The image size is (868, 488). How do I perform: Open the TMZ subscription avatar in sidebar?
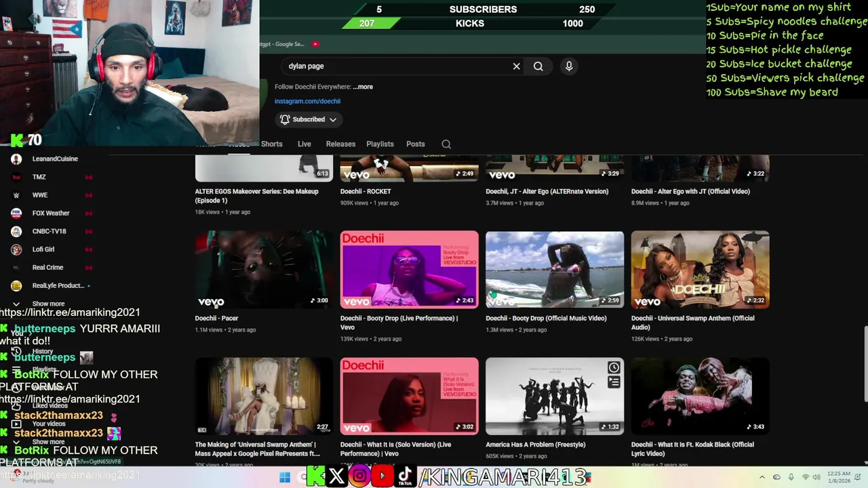(16, 177)
